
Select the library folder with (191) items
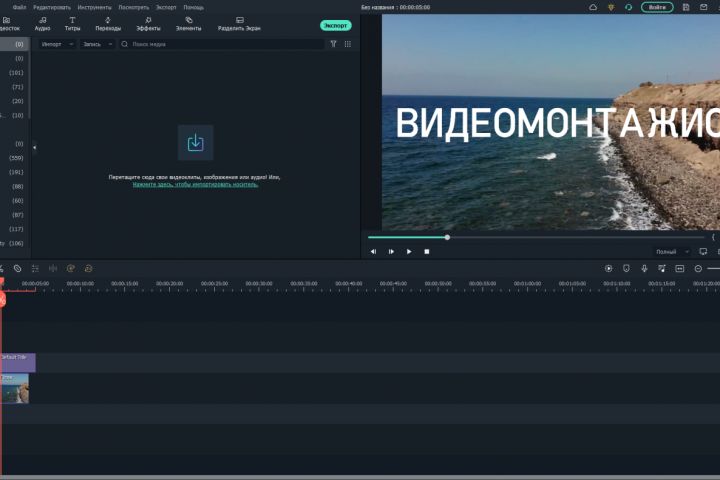point(16,172)
